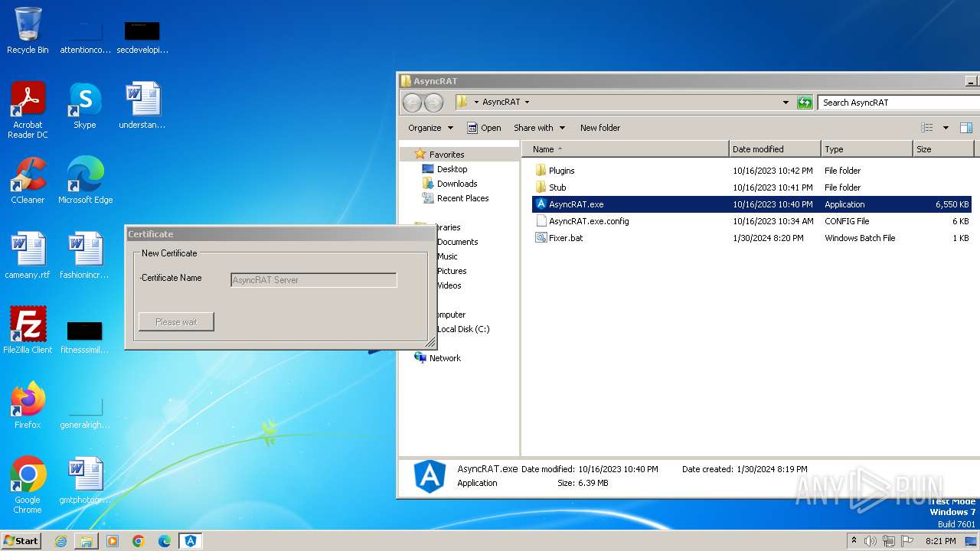Click Show desktop strip at taskbar end
Screen dimensions: 980x551
click(971, 541)
